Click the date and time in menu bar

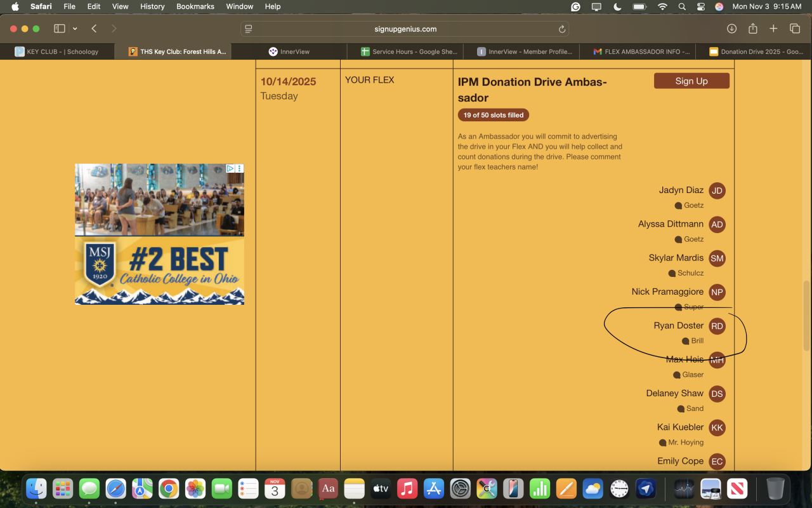(x=767, y=6)
